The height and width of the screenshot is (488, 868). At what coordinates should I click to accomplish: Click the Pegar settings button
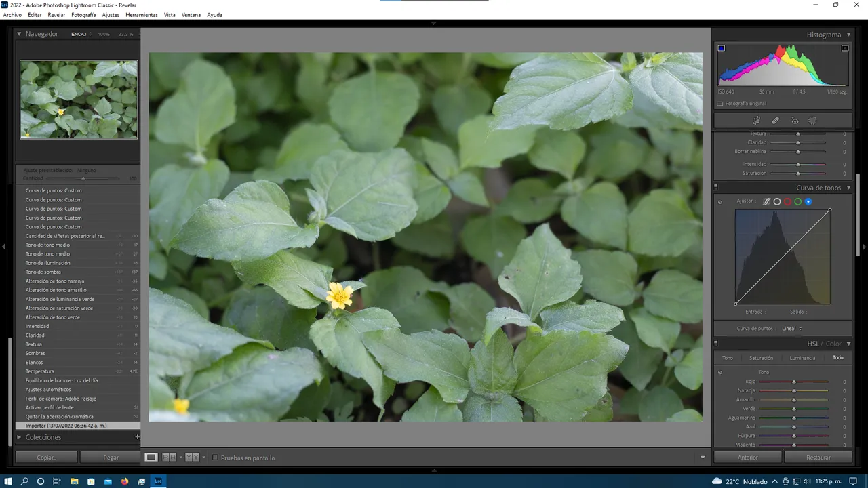point(111,457)
